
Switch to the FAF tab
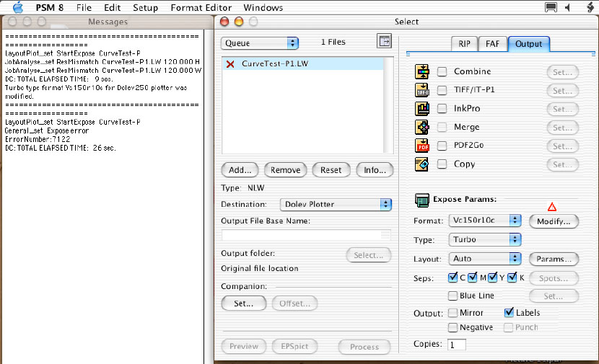point(492,44)
